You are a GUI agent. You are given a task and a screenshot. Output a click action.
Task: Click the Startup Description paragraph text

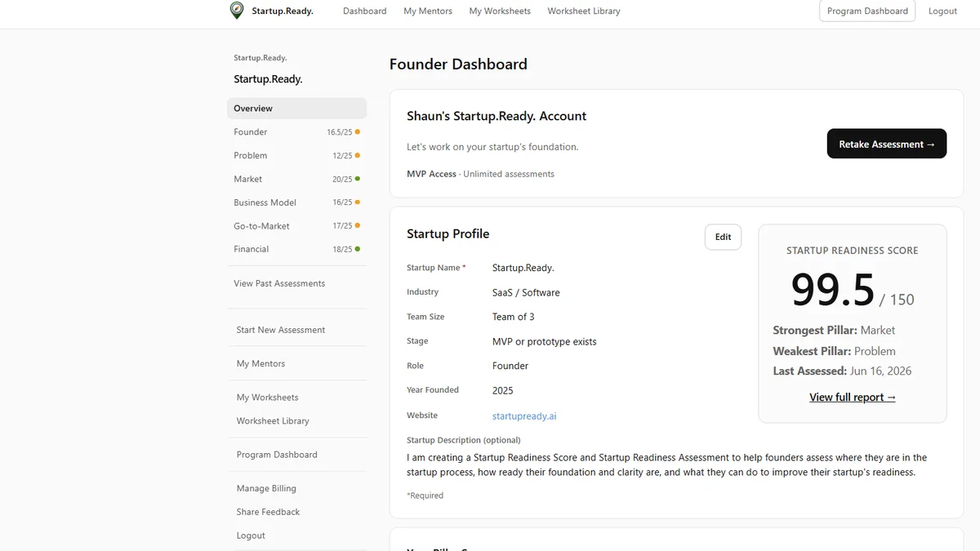pyautogui.click(x=666, y=464)
